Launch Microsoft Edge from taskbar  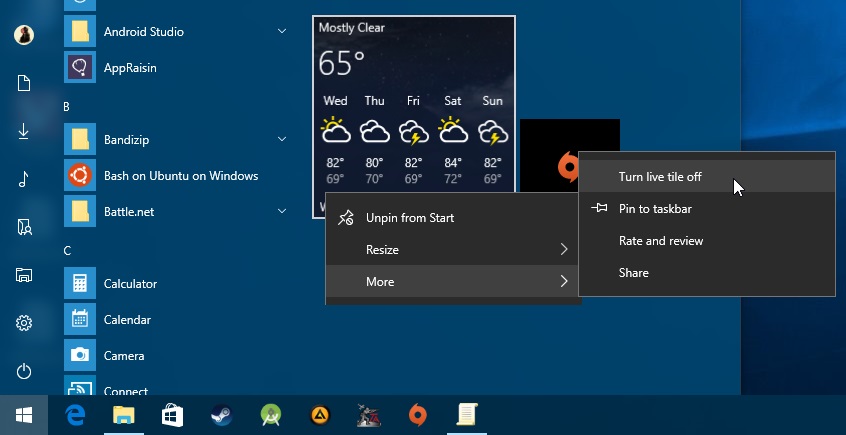tap(75, 415)
